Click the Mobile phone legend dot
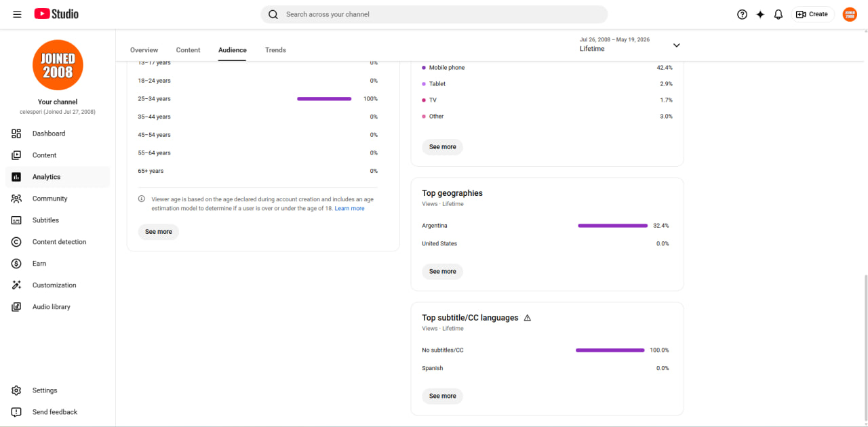 pos(424,68)
